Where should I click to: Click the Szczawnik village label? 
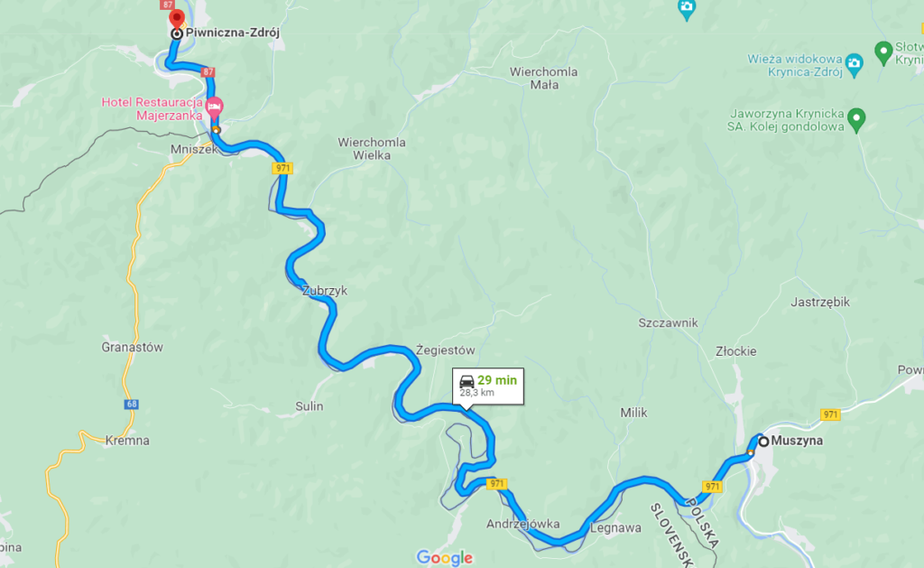[x=669, y=322]
